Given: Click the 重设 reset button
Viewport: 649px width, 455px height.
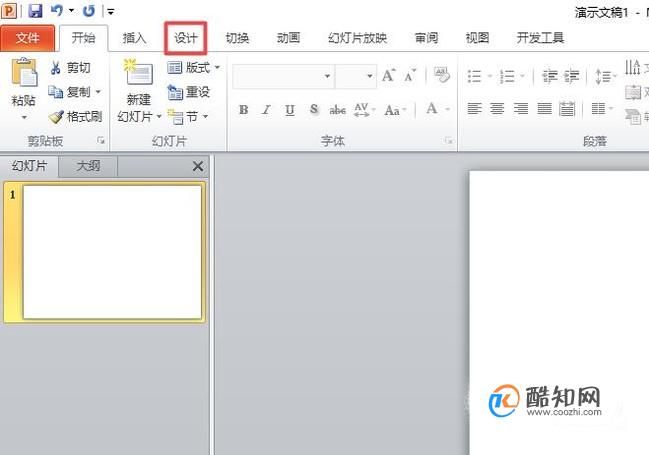Looking at the screenshot, I should coord(189,92).
